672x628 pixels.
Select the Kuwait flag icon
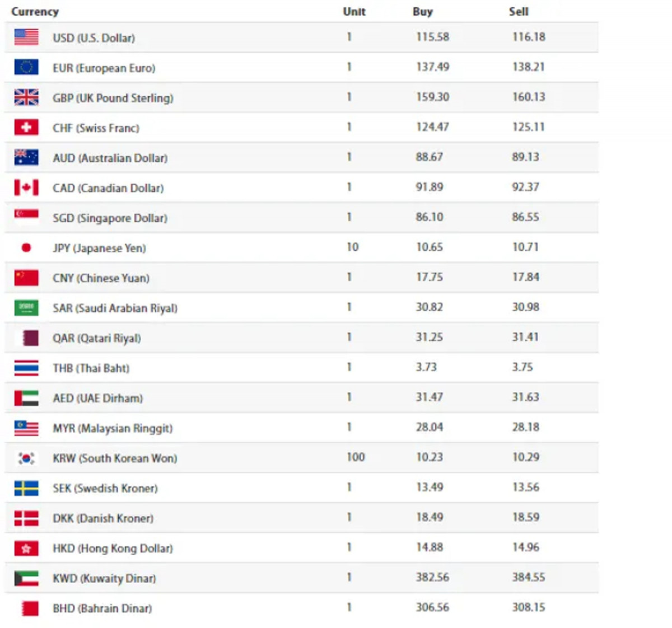click(26, 578)
